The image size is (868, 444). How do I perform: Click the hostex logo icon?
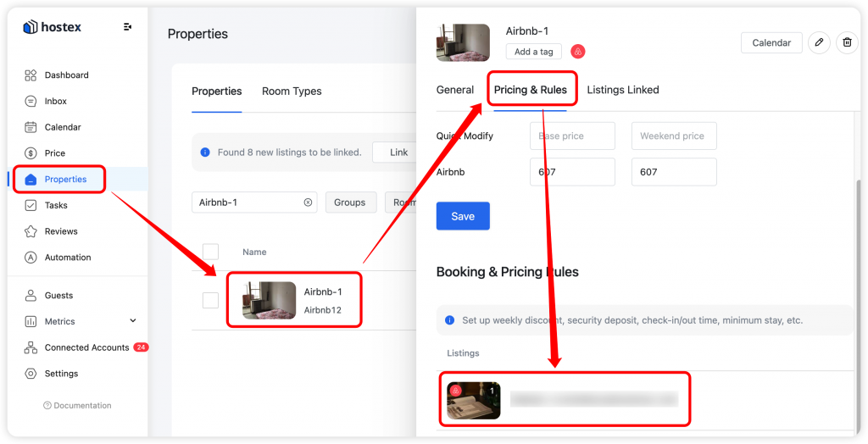[x=31, y=26]
